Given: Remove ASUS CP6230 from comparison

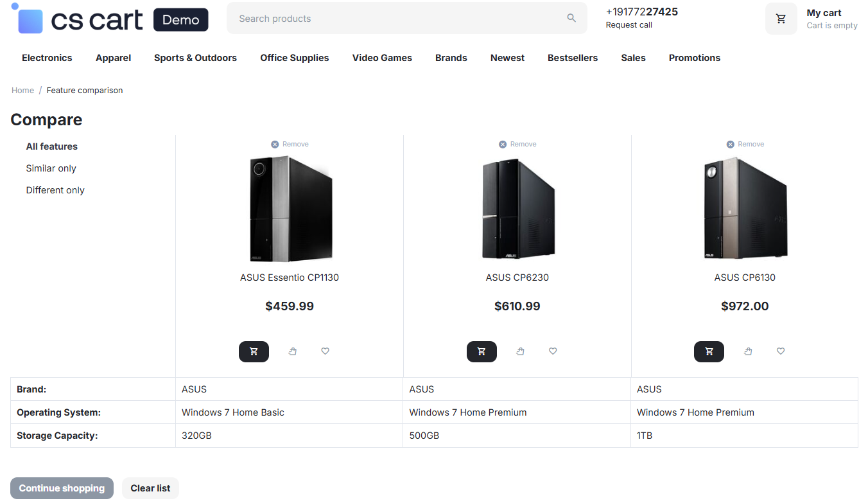Looking at the screenshot, I should [517, 144].
